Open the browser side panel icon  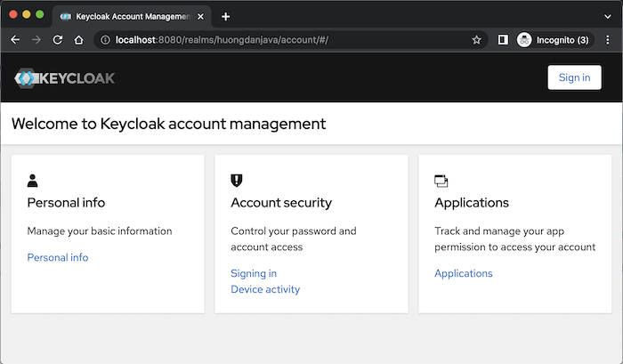[x=503, y=40]
